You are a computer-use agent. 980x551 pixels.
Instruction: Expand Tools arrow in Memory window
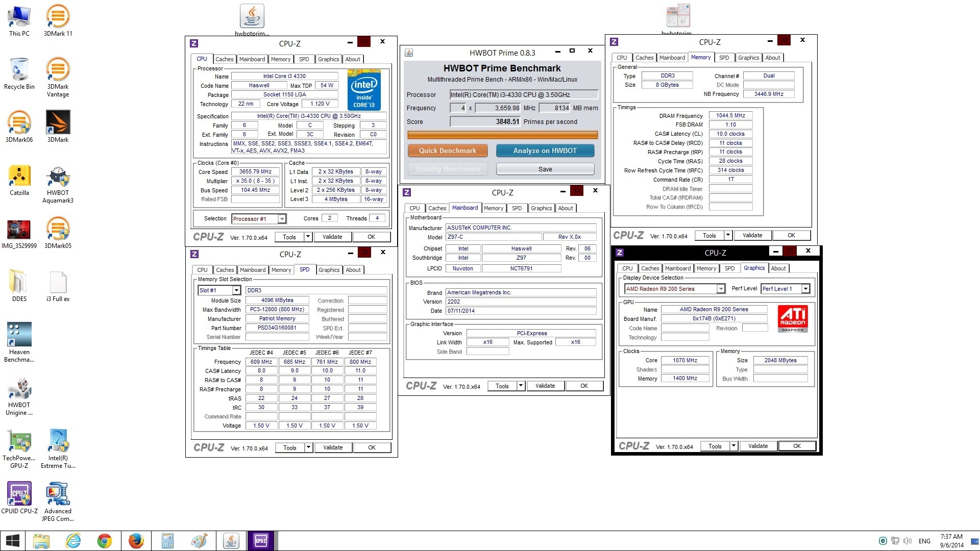728,235
